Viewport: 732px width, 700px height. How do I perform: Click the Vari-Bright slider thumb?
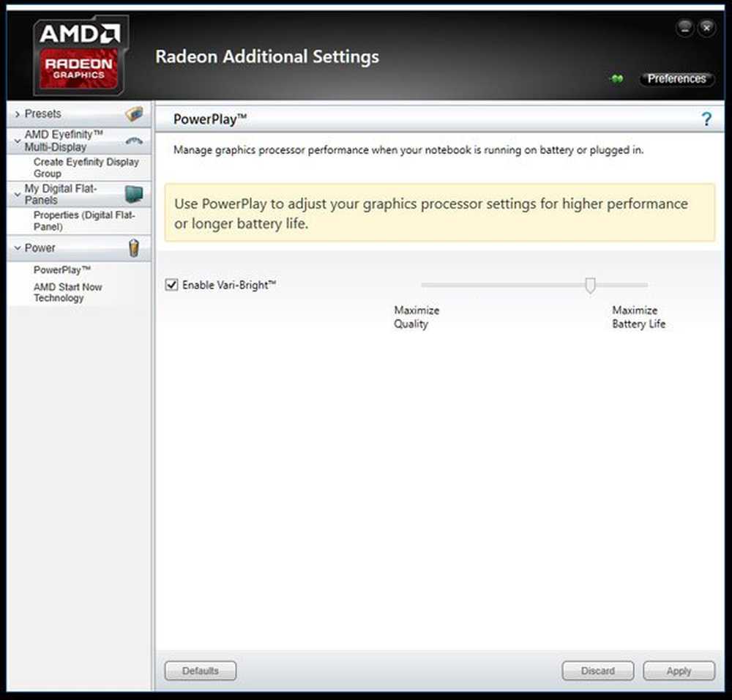tap(590, 286)
